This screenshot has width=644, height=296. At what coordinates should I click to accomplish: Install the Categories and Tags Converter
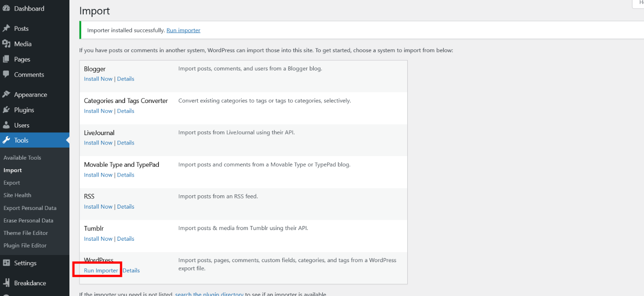point(98,111)
